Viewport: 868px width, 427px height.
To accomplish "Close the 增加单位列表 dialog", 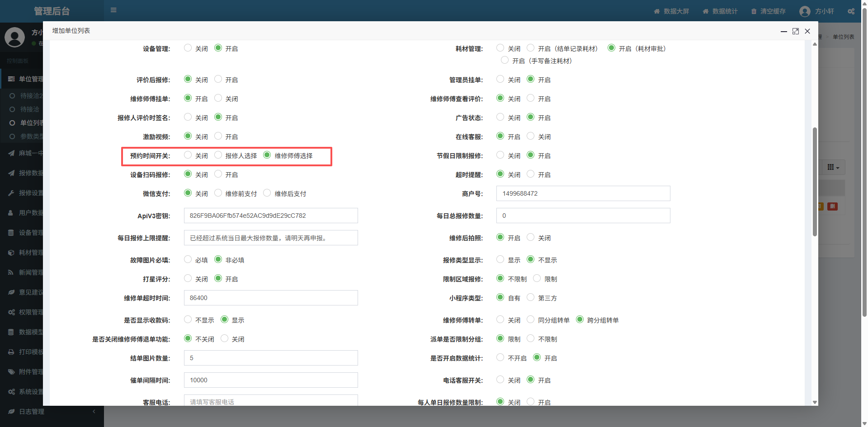I will [x=807, y=31].
